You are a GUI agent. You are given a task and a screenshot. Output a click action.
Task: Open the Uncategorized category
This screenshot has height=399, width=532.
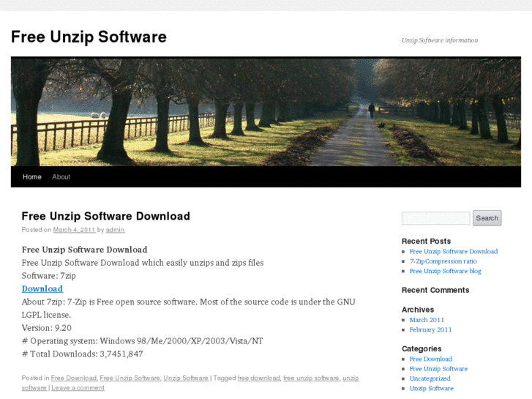pos(430,379)
